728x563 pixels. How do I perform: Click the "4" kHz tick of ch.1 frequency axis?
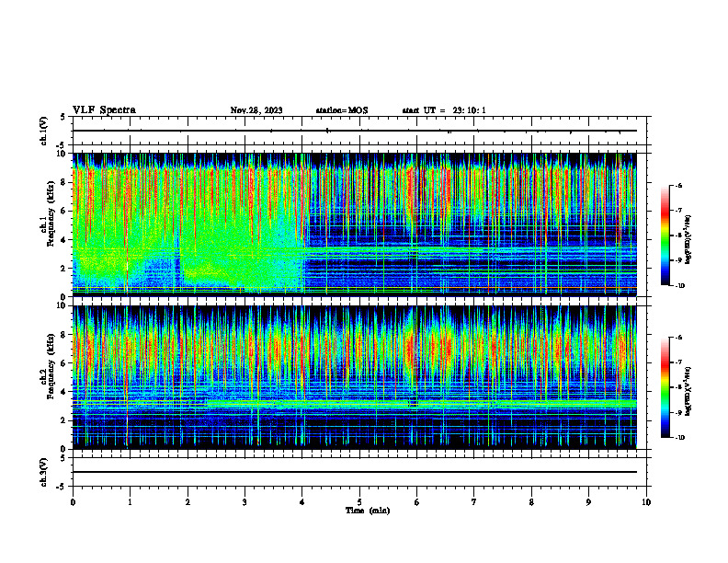point(63,240)
